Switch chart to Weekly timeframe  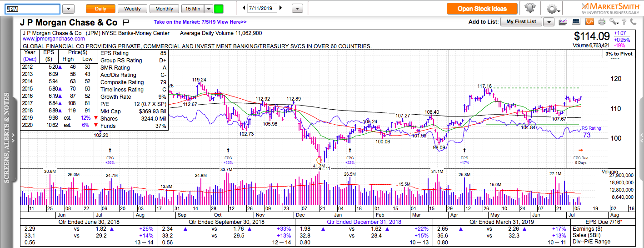pos(132,9)
